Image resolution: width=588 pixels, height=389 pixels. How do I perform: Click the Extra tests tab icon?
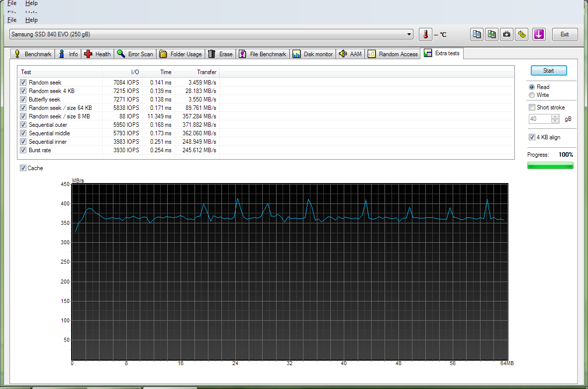pos(428,53)
